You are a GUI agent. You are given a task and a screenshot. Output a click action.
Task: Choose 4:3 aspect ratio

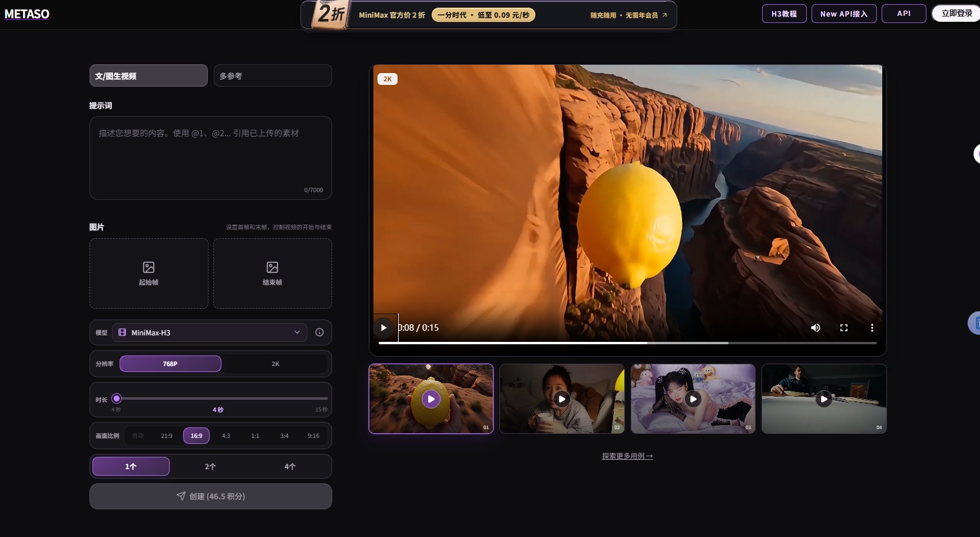pyautogui.click(x=226, y=436)
